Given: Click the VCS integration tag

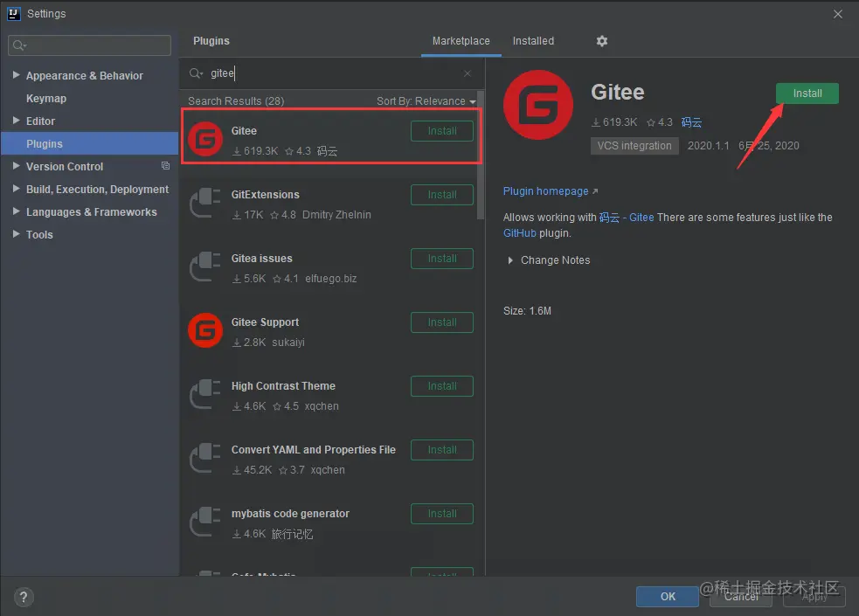Looking at the screenshot, I should point(634,146).
